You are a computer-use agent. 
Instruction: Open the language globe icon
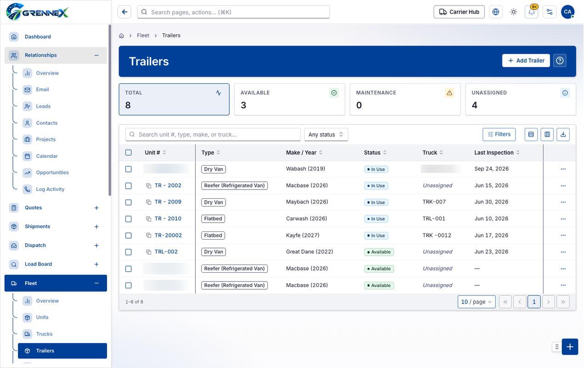[496, 12]
